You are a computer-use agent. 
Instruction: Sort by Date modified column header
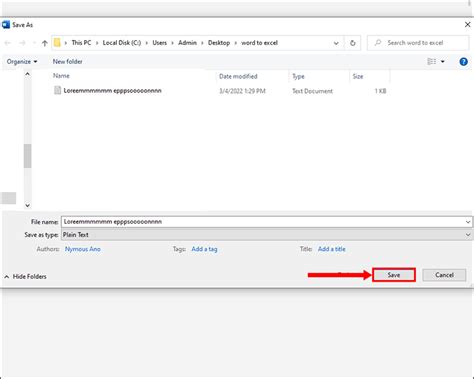tap(238, 76)
